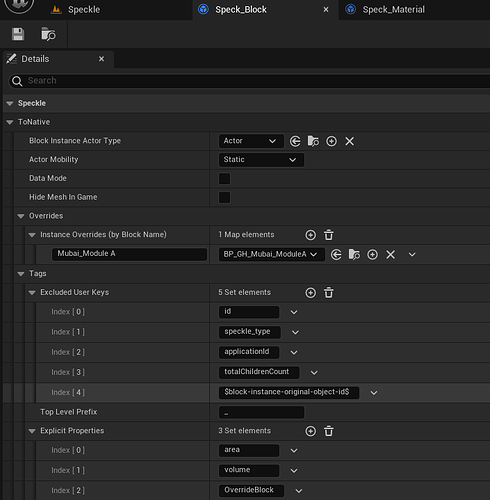Empty the Excluded User Keys set

click(x=329, y=293)
